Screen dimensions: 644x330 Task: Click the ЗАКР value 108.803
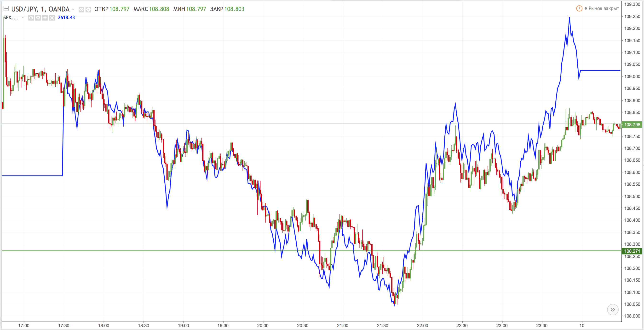tap(234, 9)
